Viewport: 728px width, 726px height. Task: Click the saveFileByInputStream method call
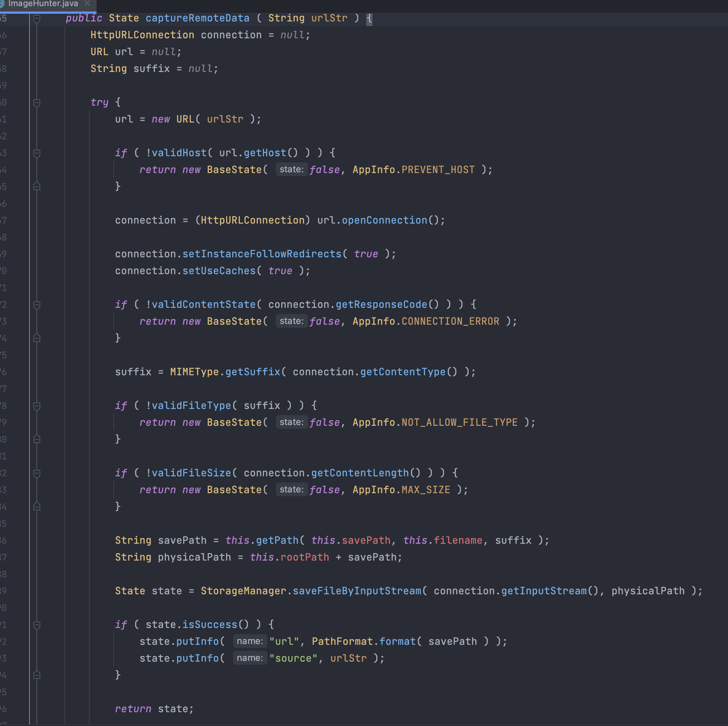357,591
